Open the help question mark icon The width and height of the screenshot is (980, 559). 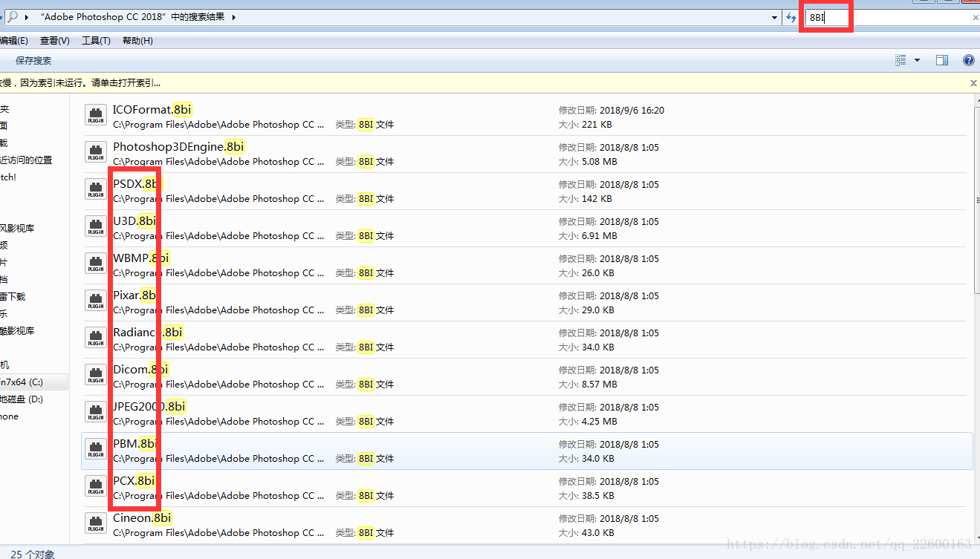968,60
